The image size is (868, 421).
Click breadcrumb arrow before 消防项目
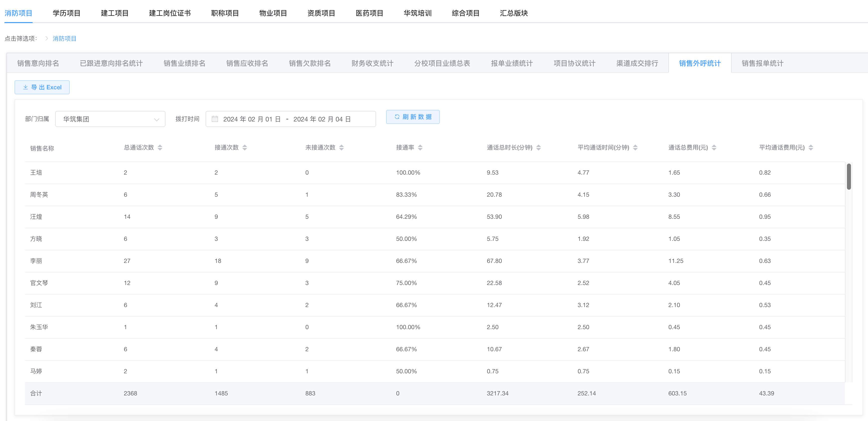pyautogui.click(x=46, y=38)
